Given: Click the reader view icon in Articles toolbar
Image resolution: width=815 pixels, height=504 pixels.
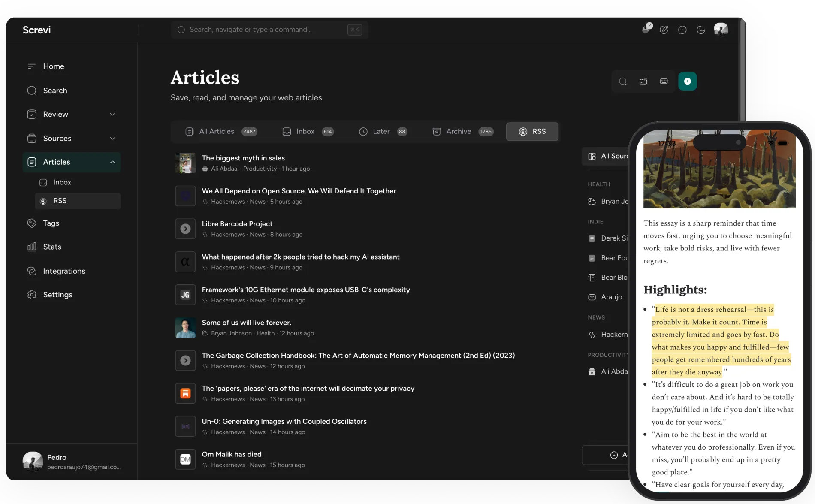Looking at the screenshot, I should 643,81.
